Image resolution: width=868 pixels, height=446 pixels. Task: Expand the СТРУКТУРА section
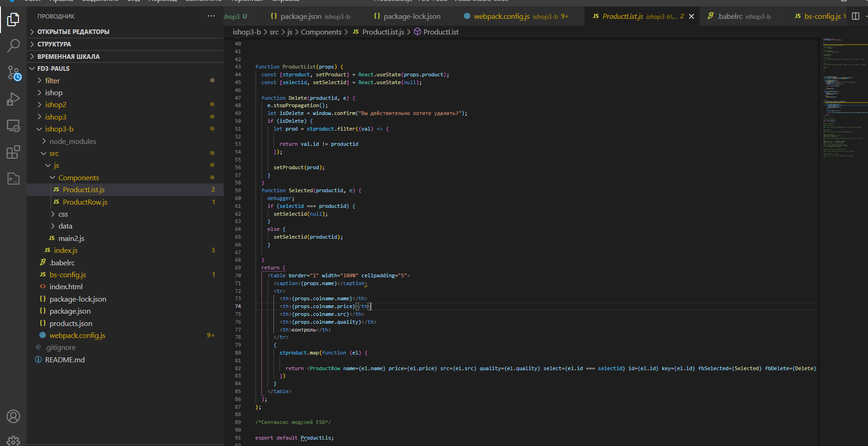32,44
